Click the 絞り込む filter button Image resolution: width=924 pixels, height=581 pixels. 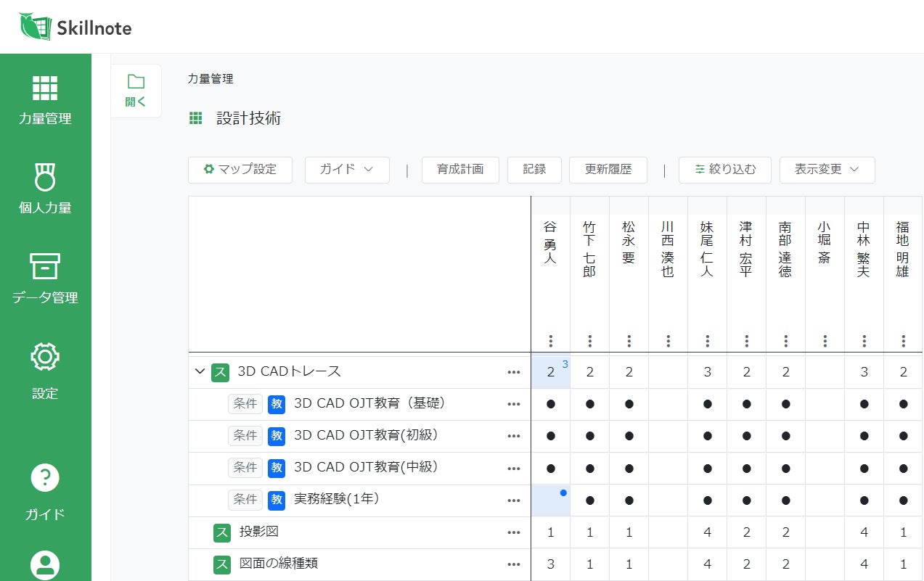725,170
